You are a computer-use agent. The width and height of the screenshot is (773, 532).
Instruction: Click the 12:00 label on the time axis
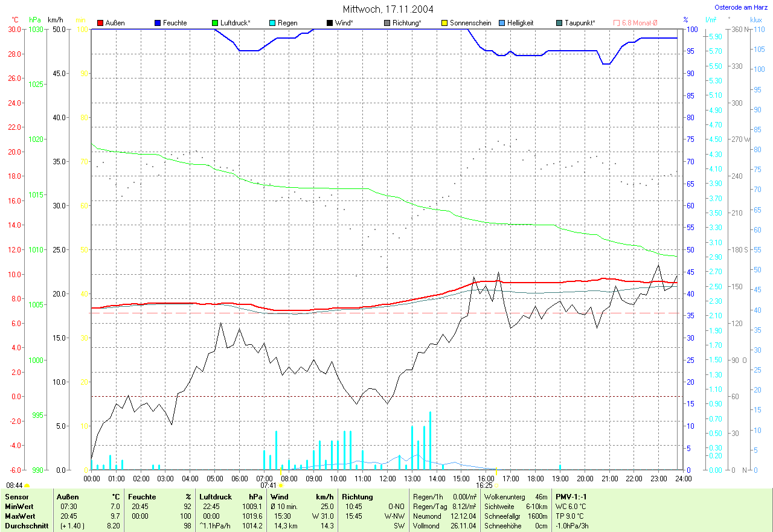click(x=387, y=478)
